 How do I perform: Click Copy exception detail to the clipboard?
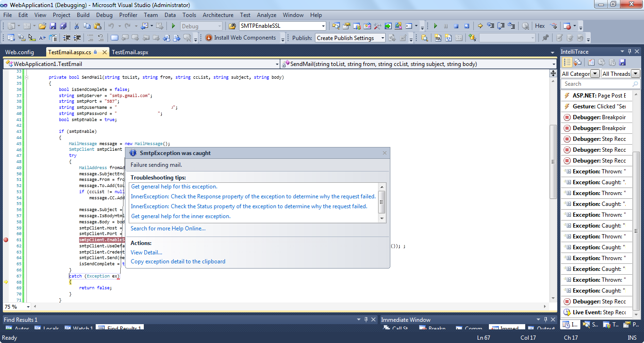pos(178,261)
